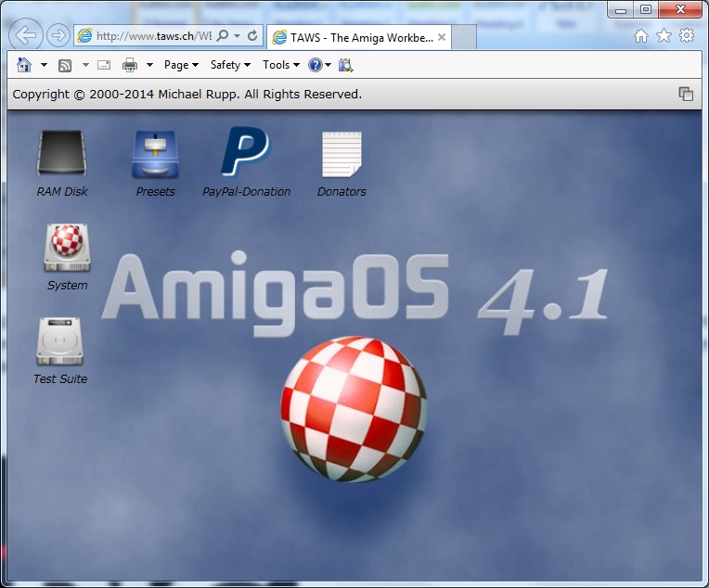
Task: Expand the Page dropdown menu
Action: pyautogui.click(x=181, y=65)
